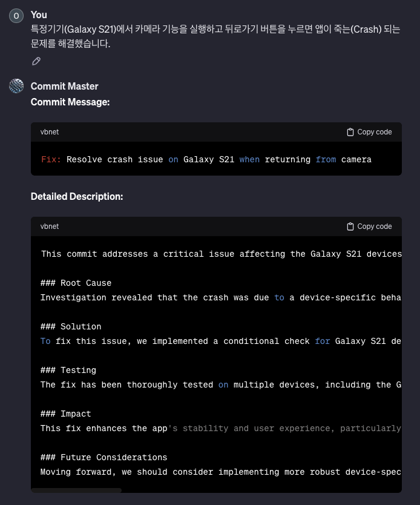The image size is (420, 505).
Task: Select 'Copy code' on the second code block
Action: click(x=374, y=226)
